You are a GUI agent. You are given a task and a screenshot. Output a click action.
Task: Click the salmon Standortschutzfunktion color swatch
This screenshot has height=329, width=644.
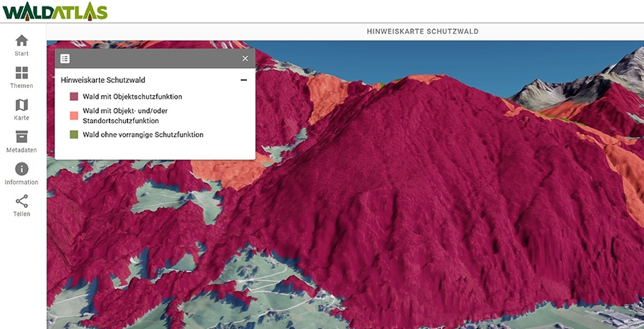click(73, 115)
